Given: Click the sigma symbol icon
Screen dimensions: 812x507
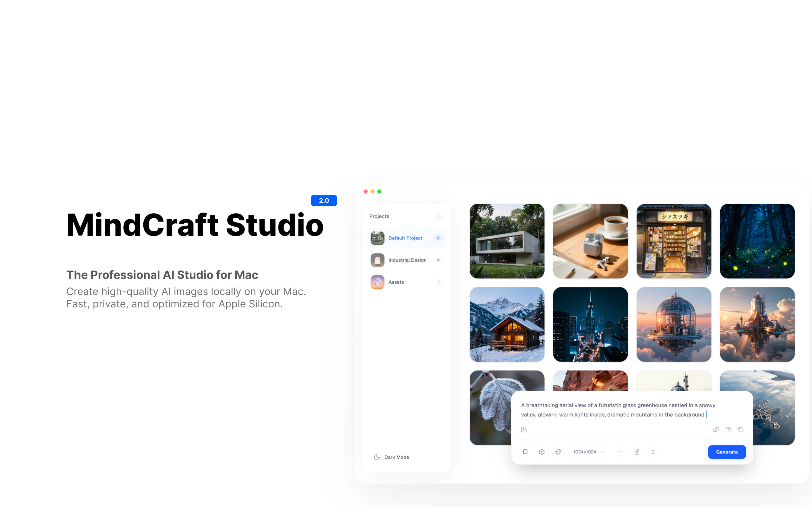Looking at the screenshot, I should [654, 452].
